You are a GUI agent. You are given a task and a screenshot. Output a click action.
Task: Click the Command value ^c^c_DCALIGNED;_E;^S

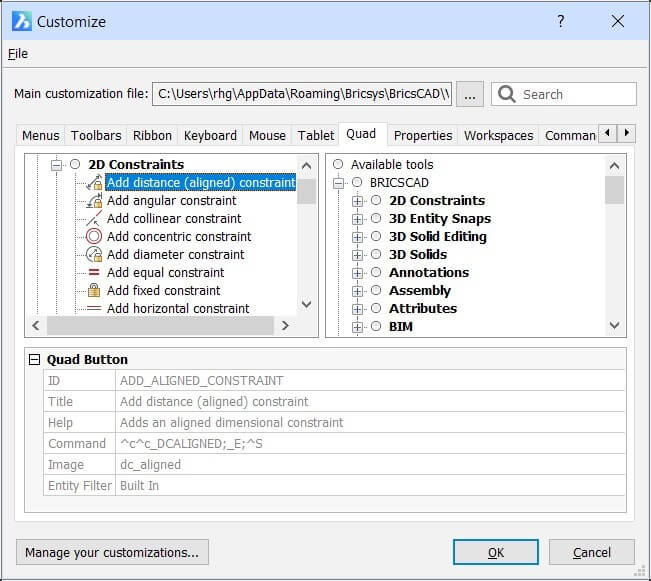tap(191, 444)
